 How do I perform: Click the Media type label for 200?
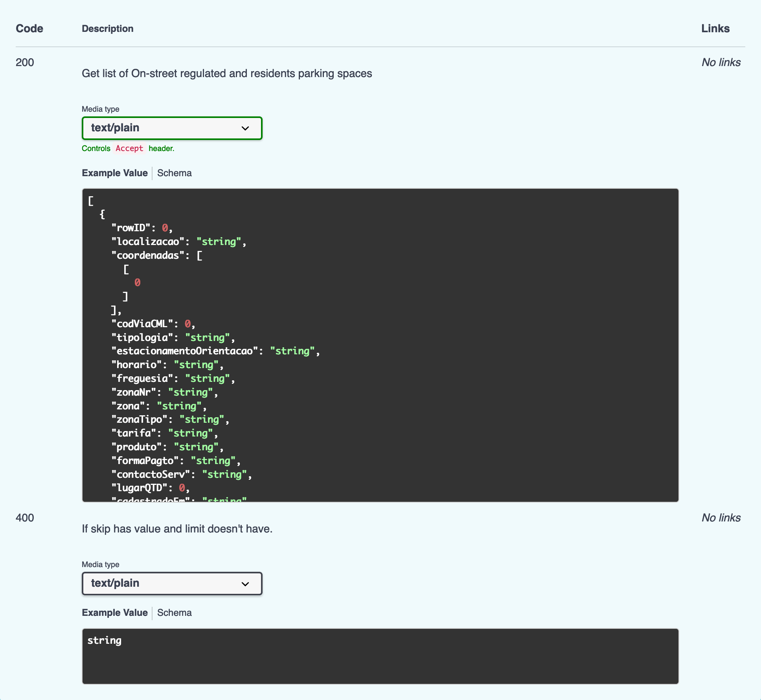pyautogui.click(x=101, y=109)
